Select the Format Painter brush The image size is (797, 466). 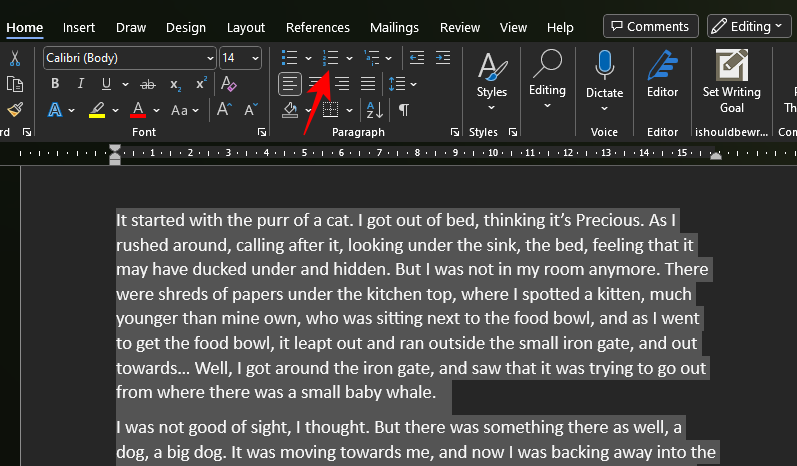tap(15, 109)
